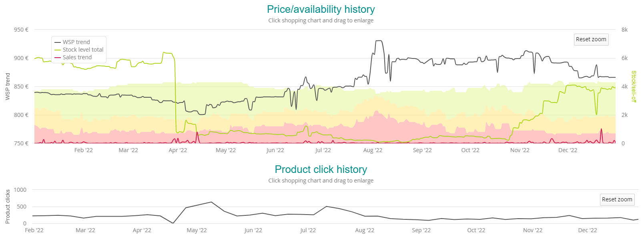Click product clicks peak in May '22
This screenshot has width=644, height=241.
pos(211,202)
